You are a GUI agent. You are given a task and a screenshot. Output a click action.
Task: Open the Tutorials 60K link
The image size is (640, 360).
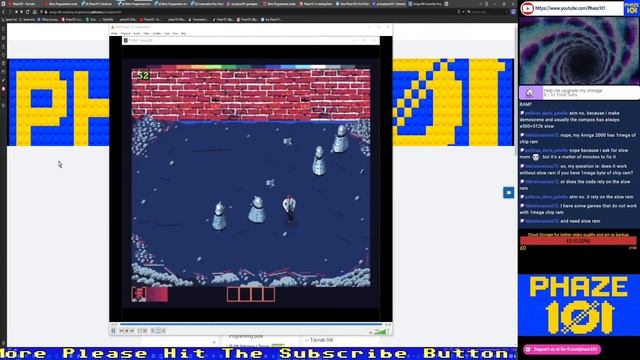[322, 340]
